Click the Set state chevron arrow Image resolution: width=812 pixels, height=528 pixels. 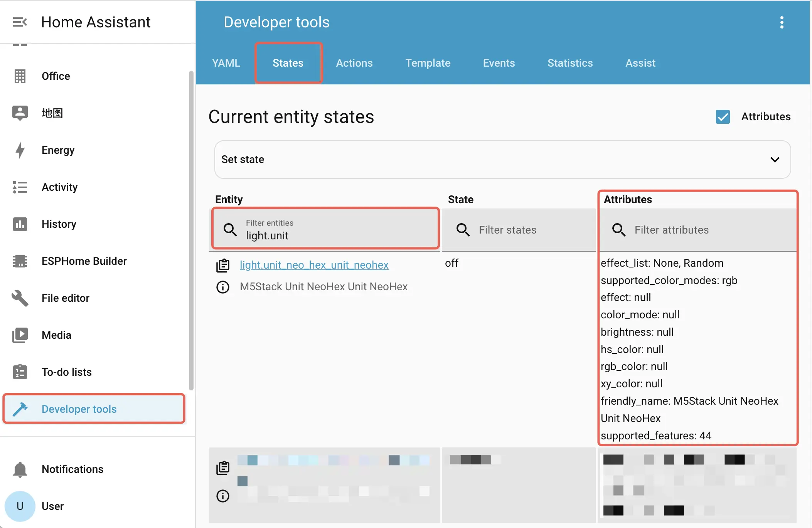(x=775, y=160)
